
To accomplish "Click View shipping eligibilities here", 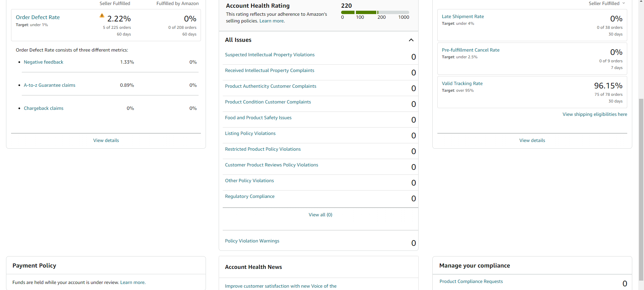I will pyautogui.click(x=595, y=114).
